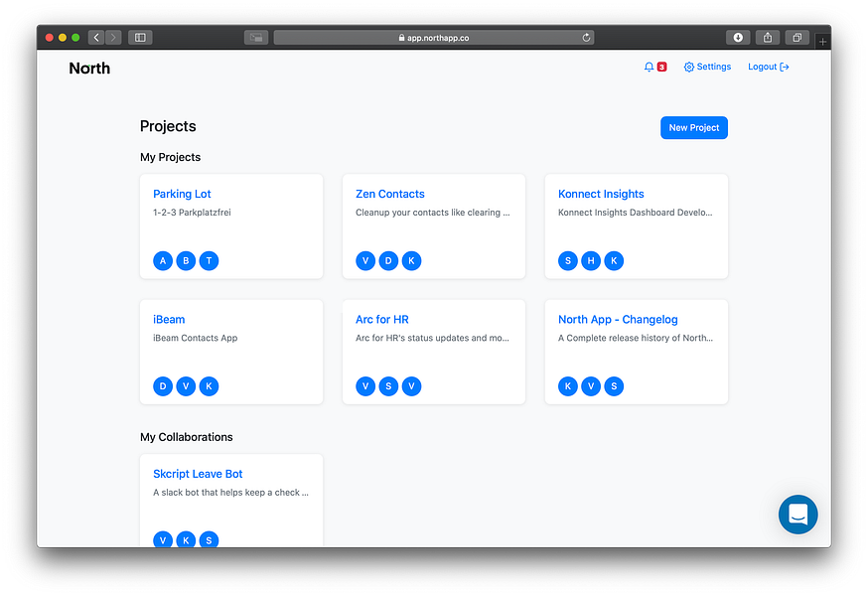Click avatar S in Skcript Leave Bot card
Image resolution: width=868 pixels, height=596 pixels.
(x=209, y=540)
